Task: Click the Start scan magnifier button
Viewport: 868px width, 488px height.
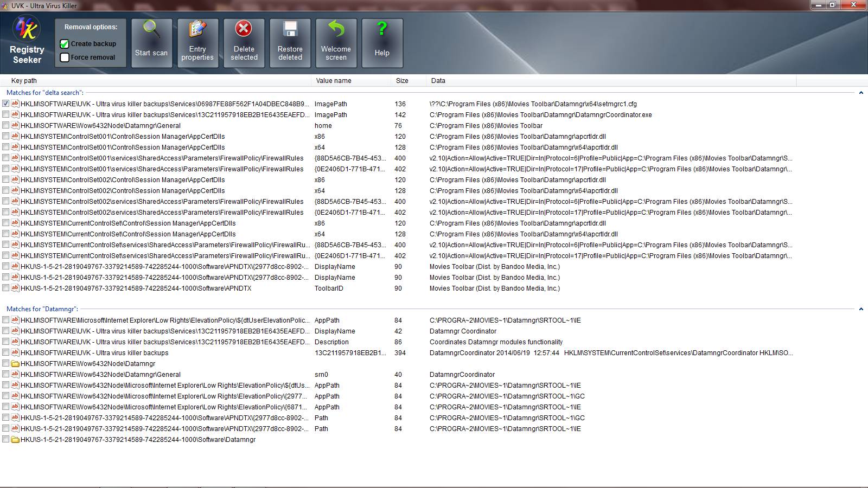Action: pos(151,43)
